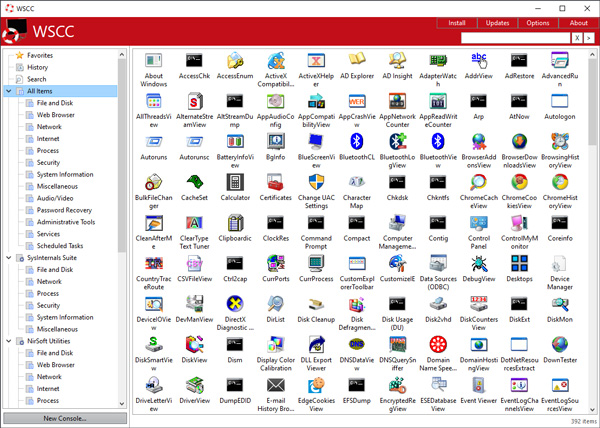Select Internet under NirSoft Utilities
The image size is (600, 428).
point(48,389)
